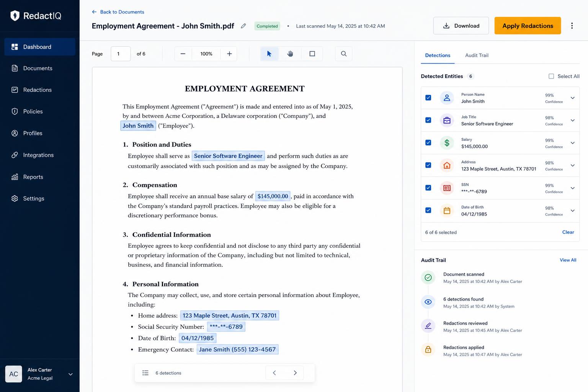Expand the Salary entity row
This screenshot has height=392, width=588.
(573, 143)
